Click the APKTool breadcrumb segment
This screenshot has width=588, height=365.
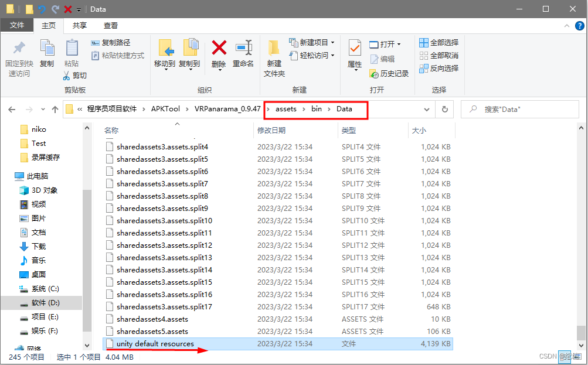[x=165, y=109]
